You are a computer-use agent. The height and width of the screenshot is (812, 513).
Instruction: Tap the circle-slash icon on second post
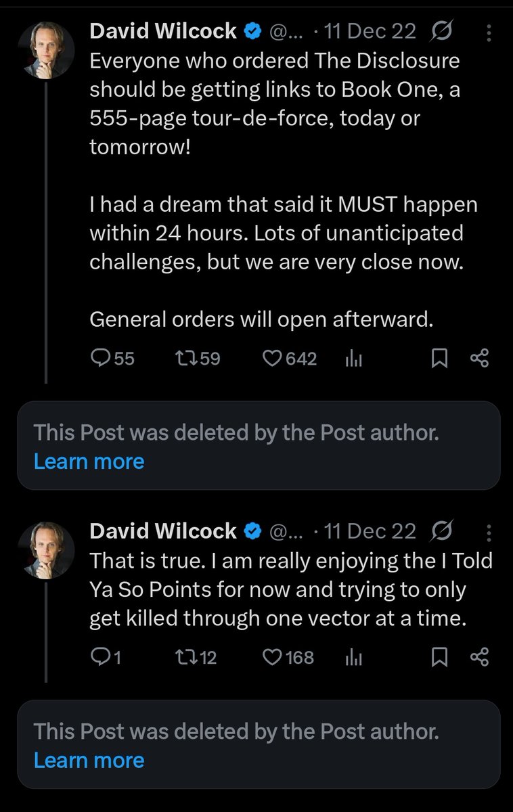[441, 531]
